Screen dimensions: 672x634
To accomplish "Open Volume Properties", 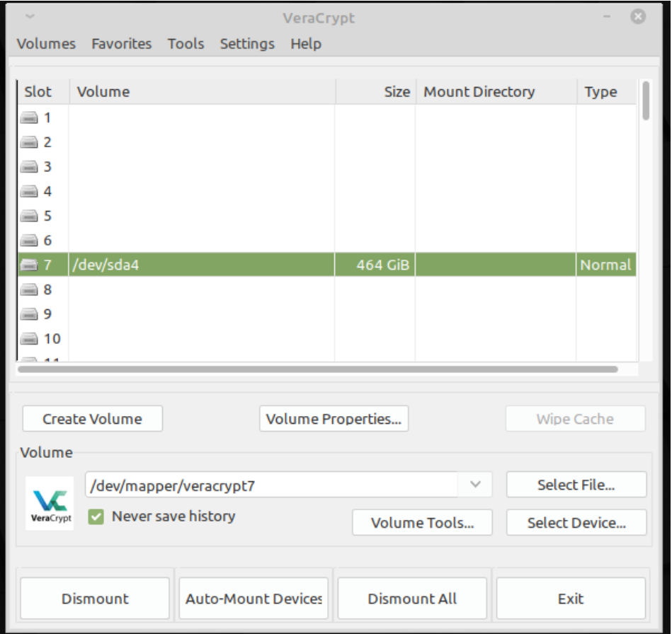I will pos(334,418).
